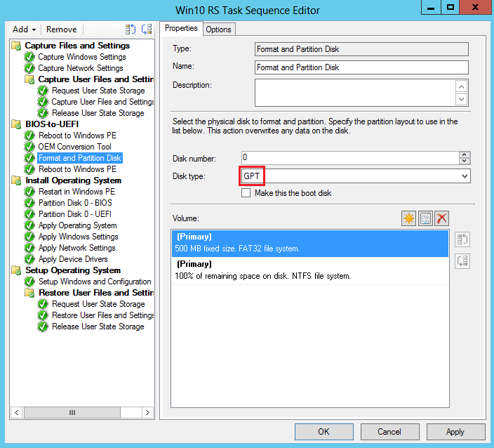Expand the Disk type combo box
Screen dimensions: 494x448
[465, 176]
